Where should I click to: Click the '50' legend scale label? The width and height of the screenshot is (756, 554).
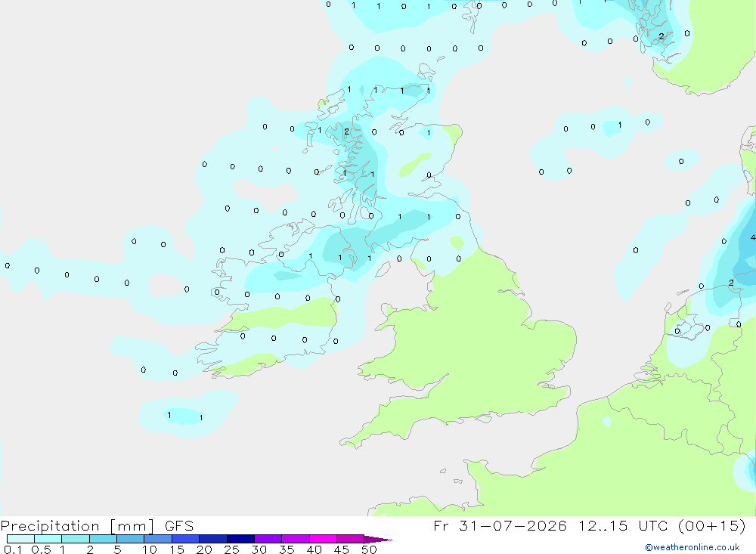click(370, 549)
